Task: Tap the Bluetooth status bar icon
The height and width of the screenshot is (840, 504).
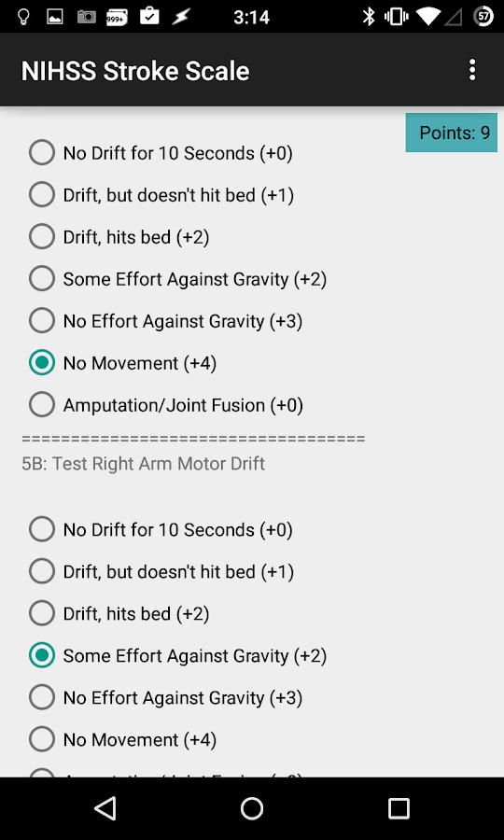Action: pyautogui.click(x=369, y=17)
